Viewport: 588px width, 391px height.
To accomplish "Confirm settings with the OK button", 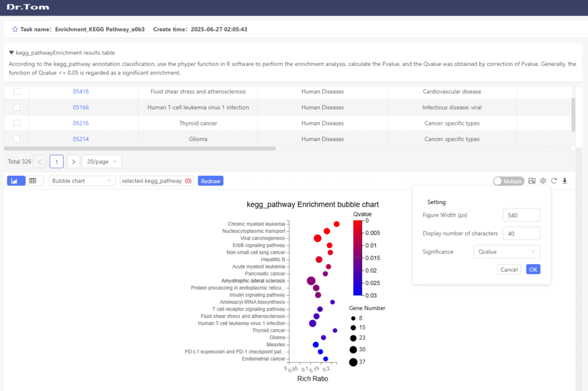I will coord(533,269).
